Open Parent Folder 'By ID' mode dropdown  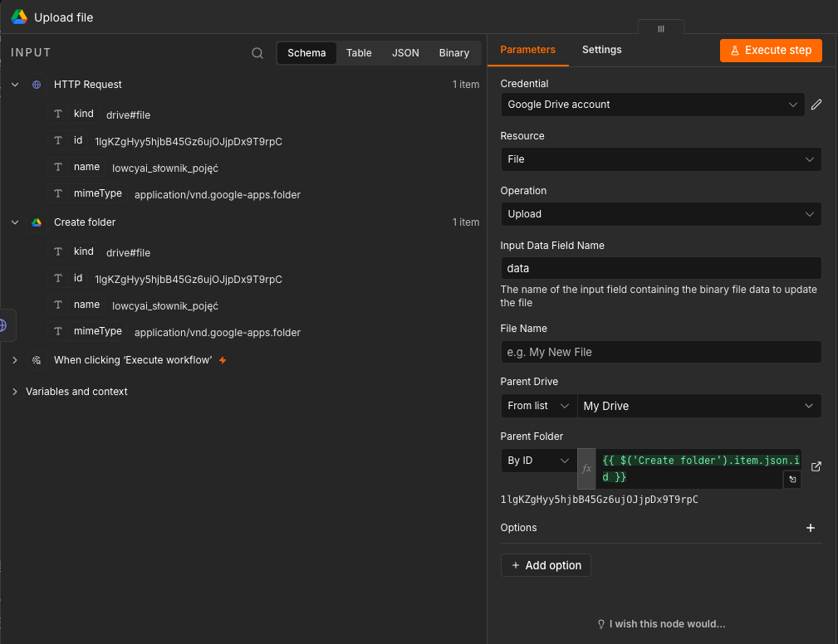(x=539, y=461)
